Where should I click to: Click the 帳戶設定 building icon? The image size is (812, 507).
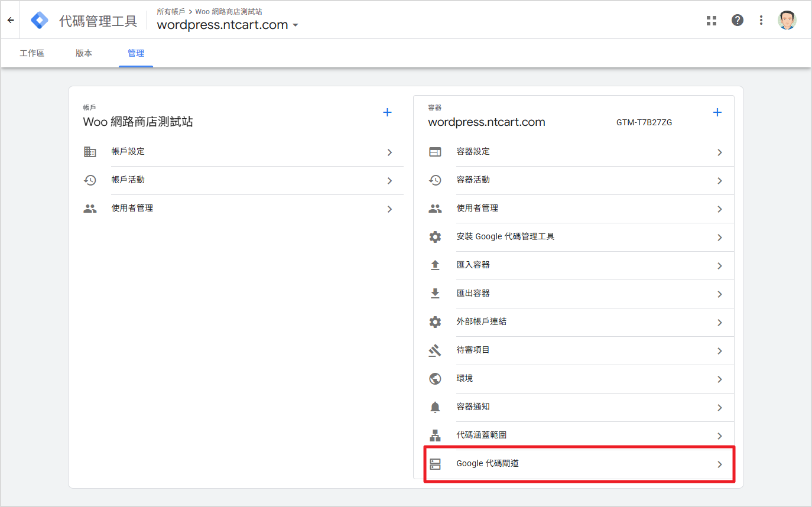(x=90, y=152)
